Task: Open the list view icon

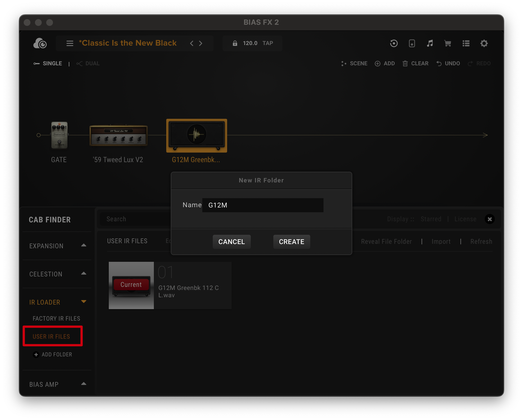Action: pos(466,43)
